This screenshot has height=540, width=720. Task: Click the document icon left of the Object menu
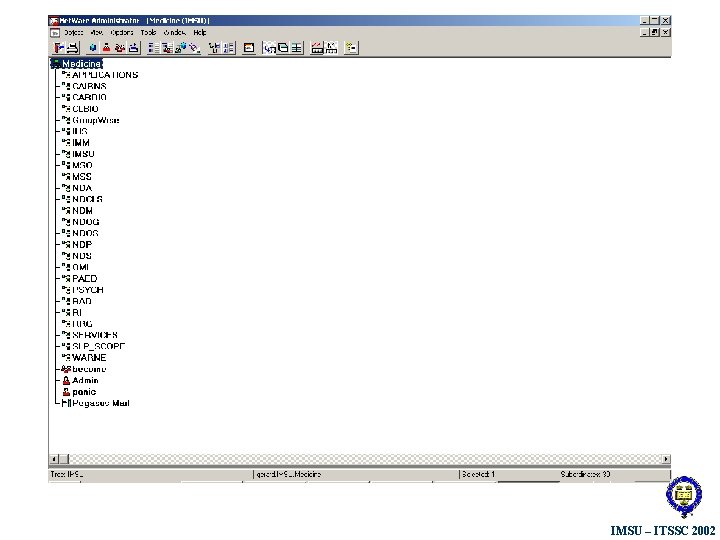click(x=55, y=33)
